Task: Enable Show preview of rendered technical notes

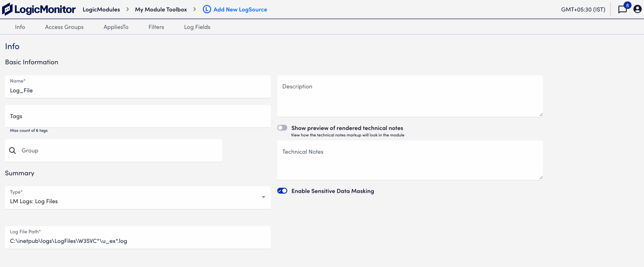Action: [282, 128]
